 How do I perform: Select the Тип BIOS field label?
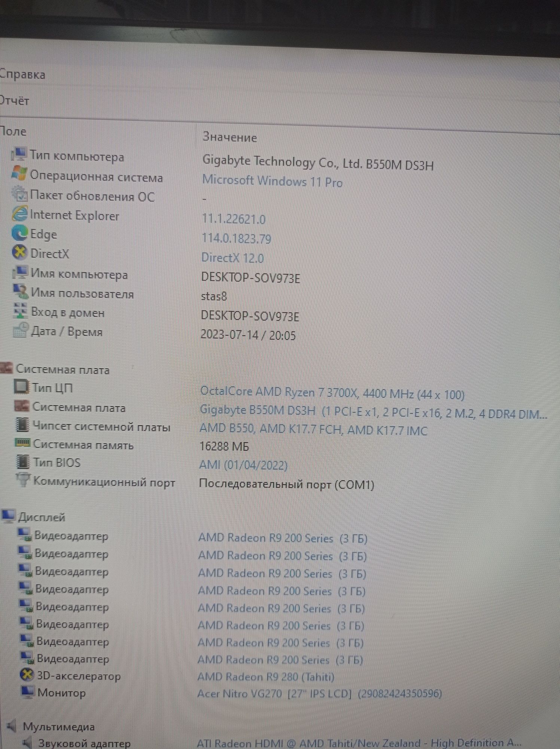pos(57,463)
